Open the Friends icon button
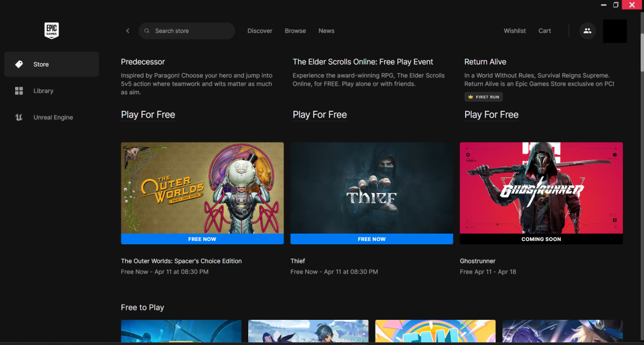 tap(588, 31)
